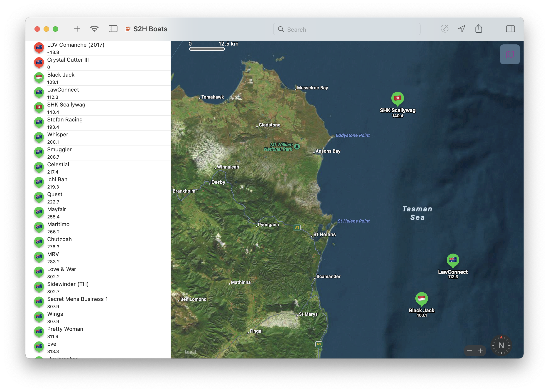Viewport: 549px width, 392px height.
Task: Click the Mt William National Park marker
Action: tap(297, 147)
